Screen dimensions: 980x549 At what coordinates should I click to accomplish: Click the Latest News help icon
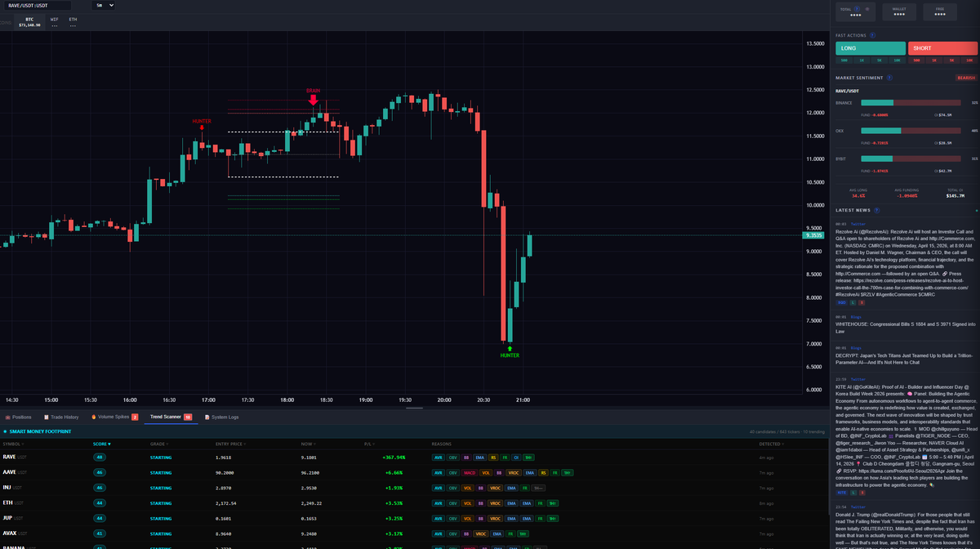tap(878, 210)
